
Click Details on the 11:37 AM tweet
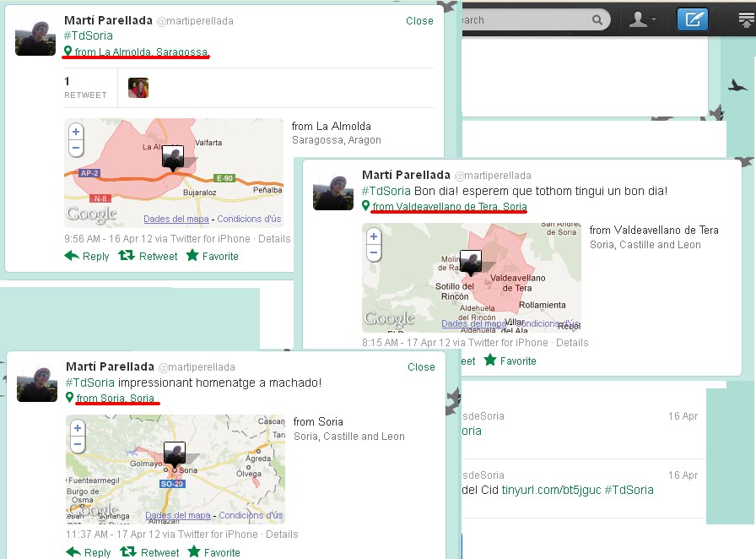pos(282,535)
